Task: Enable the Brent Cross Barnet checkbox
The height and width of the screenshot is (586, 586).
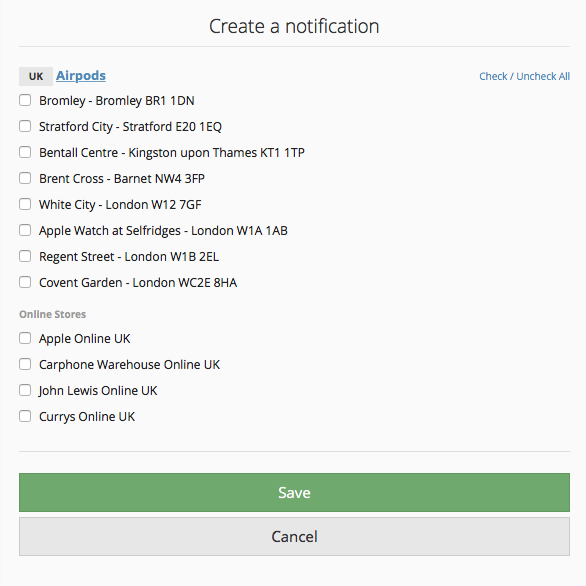Action: click(25, 178)
